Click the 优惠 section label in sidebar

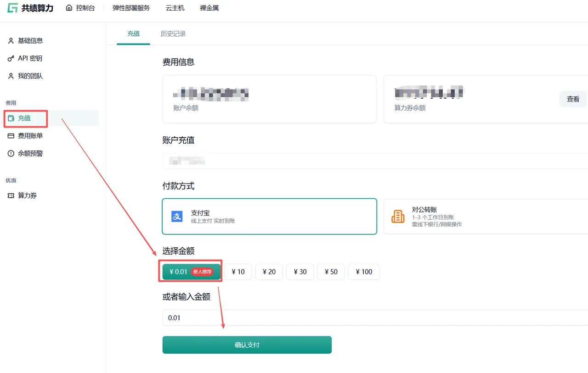[x=11, y=181]
